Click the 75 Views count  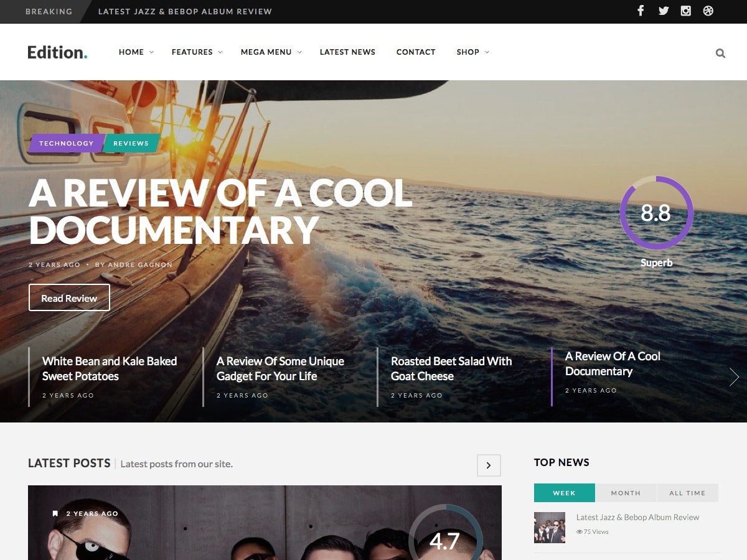click(x=593, y=532)
